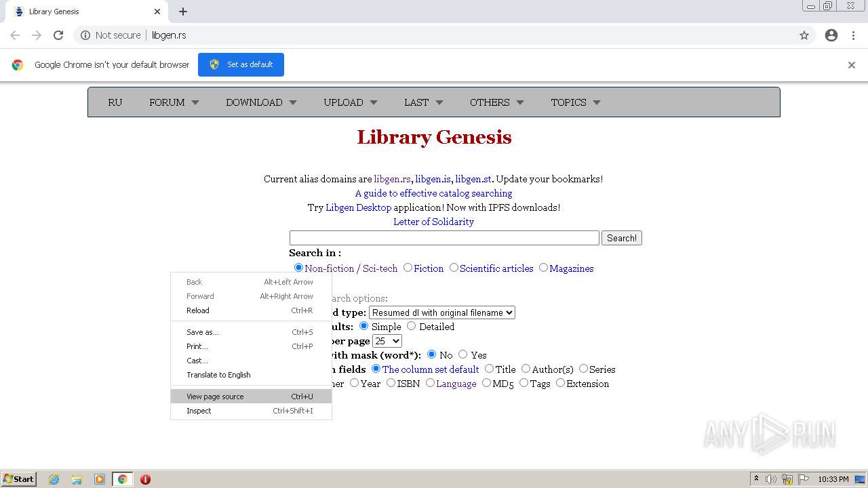This screenshot has height=488, width=868.
Task: Open the Chrome profile avatar icon
Action: coord(831,35)
